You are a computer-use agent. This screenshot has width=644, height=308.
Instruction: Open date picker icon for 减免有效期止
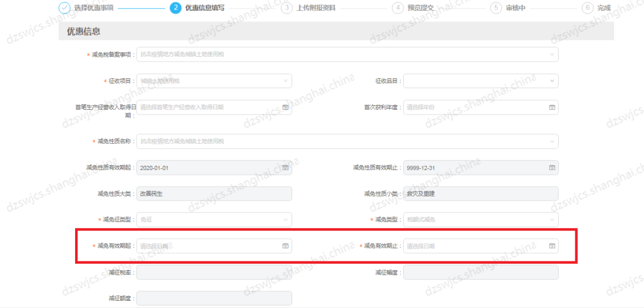552,245
